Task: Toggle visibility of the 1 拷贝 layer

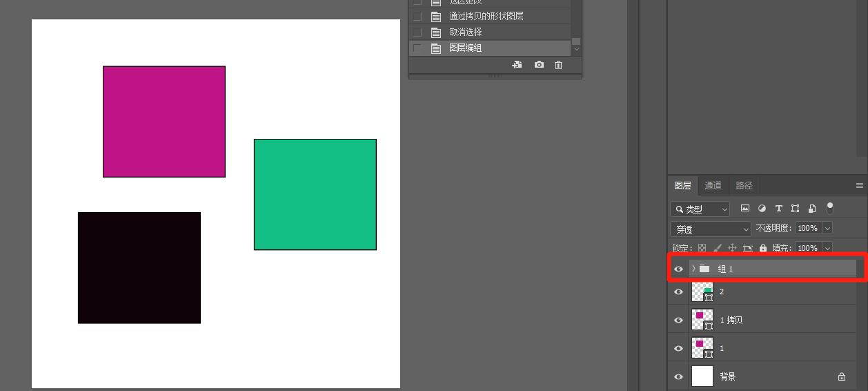Action: (678, 320)
